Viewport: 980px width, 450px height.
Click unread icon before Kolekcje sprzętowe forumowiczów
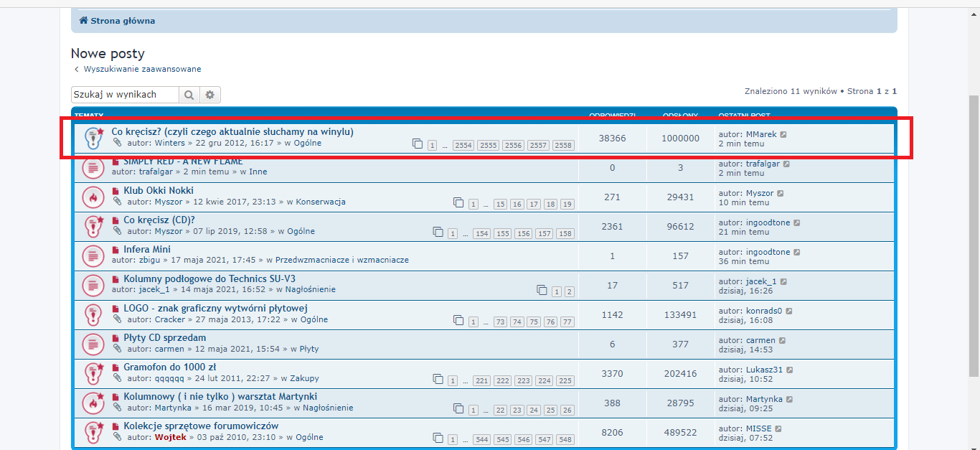116,426
